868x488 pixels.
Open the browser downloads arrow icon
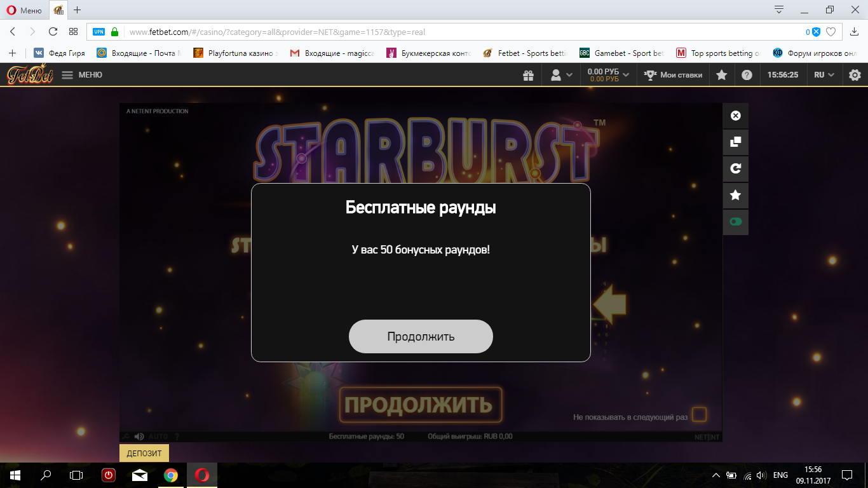[854, 32]
